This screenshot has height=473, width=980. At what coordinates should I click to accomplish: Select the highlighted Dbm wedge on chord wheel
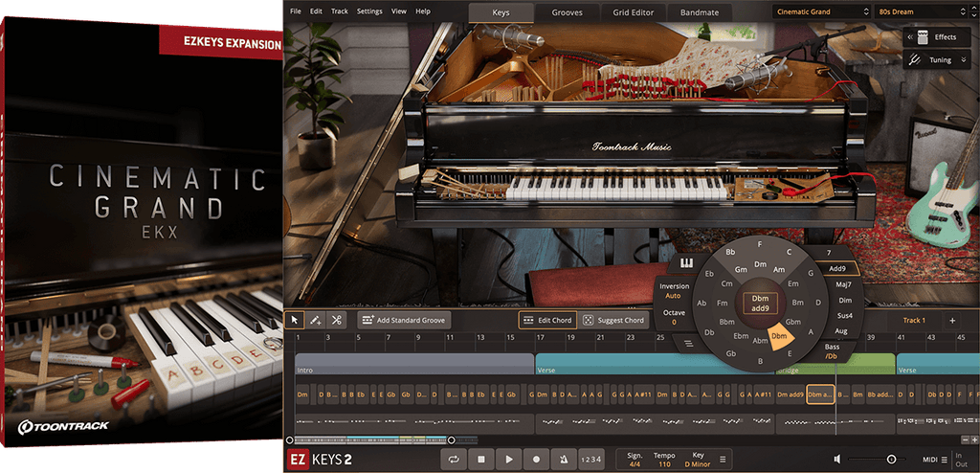point(779,337)
